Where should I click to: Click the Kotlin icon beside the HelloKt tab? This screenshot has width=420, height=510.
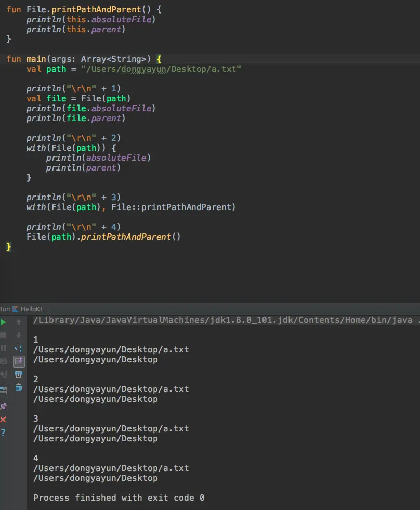[15, 309]
